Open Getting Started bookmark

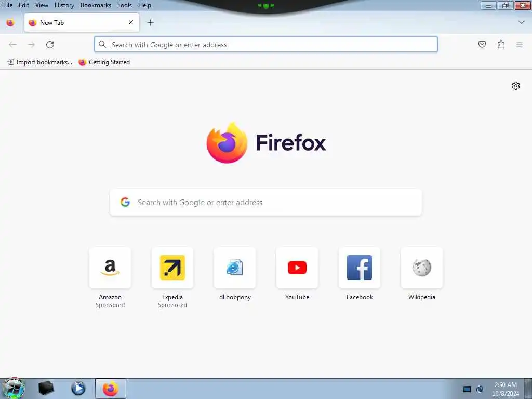pos(104,62)
